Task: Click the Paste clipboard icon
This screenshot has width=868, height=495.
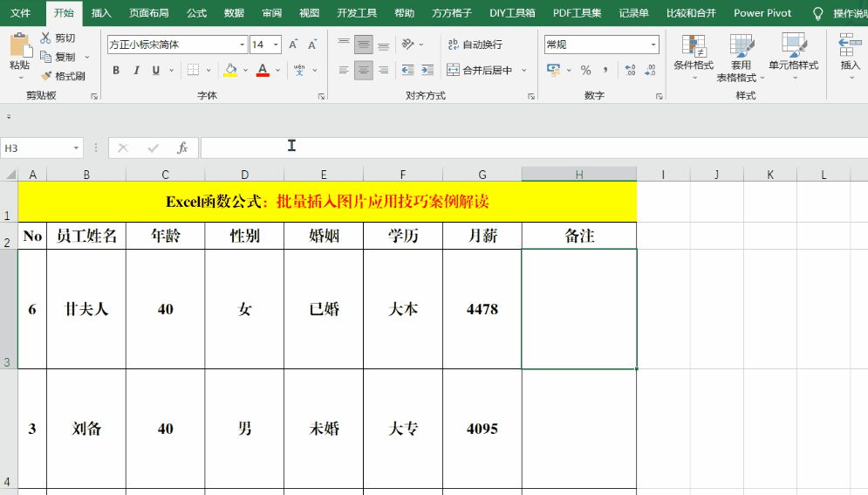Action: tap(19, 45)
